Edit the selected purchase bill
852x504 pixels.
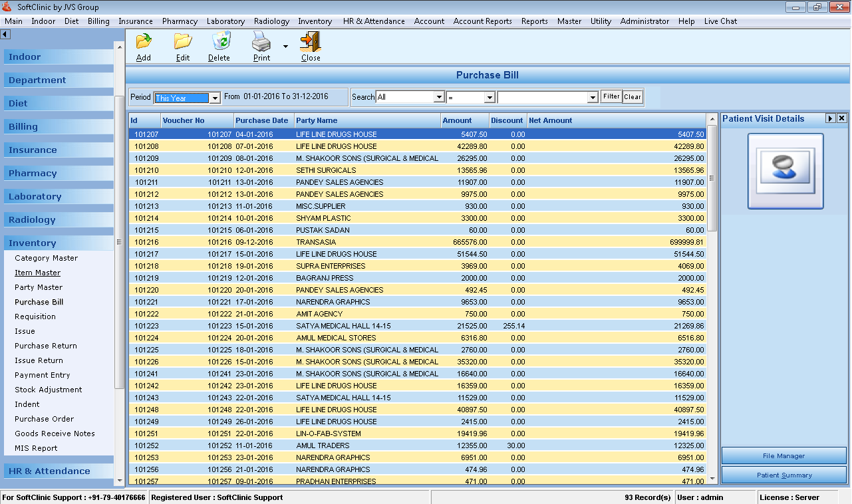182,45
